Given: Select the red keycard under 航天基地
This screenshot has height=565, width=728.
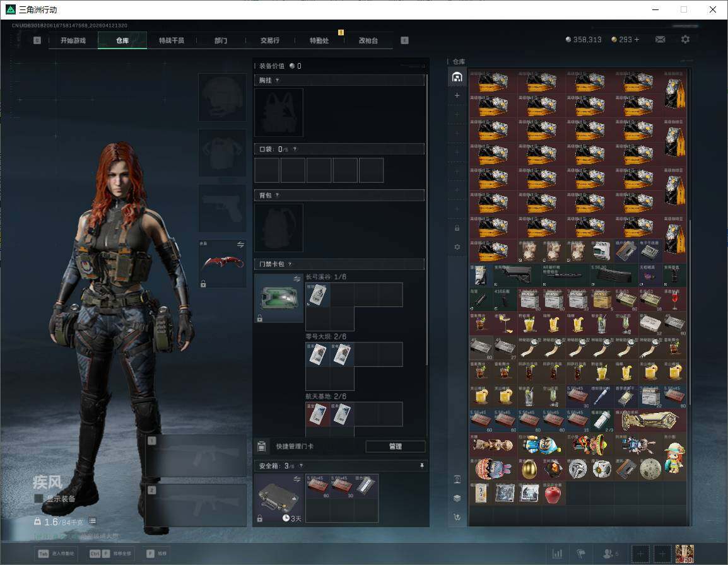Looking at the screenshot, I should click(318, 414).
